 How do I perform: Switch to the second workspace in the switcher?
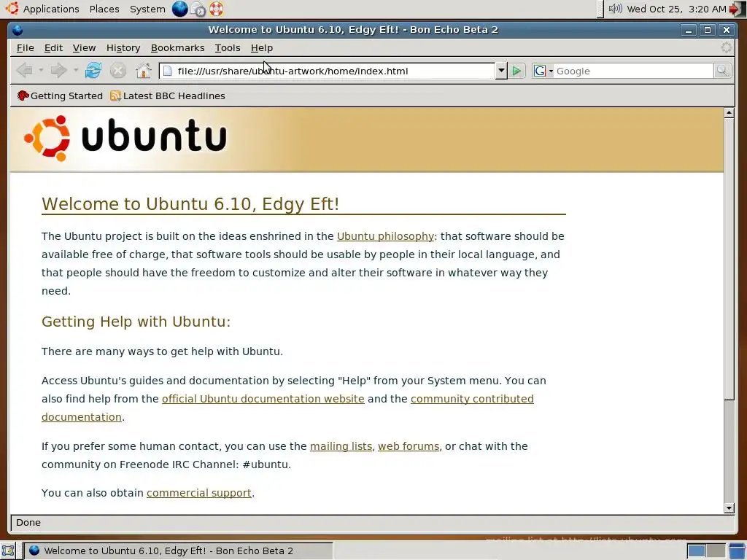coord(716,551)
